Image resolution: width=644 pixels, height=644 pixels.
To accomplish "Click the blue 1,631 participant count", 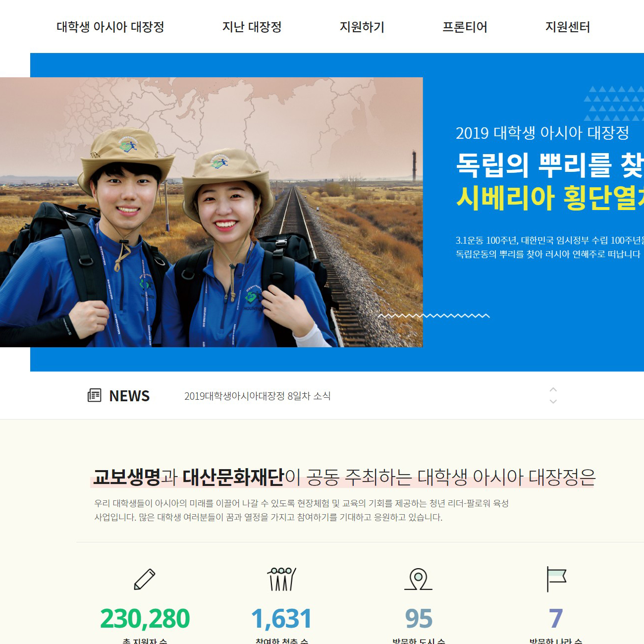I will pos(281,618).
